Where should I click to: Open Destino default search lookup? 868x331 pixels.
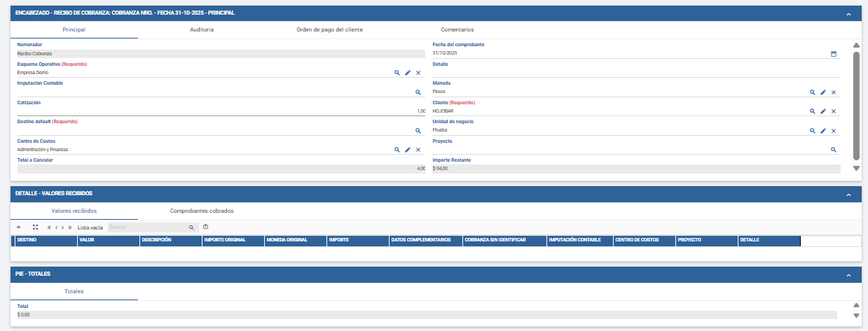[418, 131]
